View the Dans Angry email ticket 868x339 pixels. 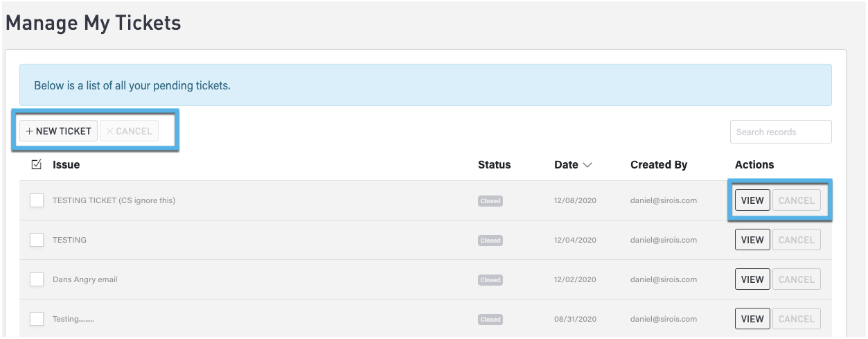[752, 279]
